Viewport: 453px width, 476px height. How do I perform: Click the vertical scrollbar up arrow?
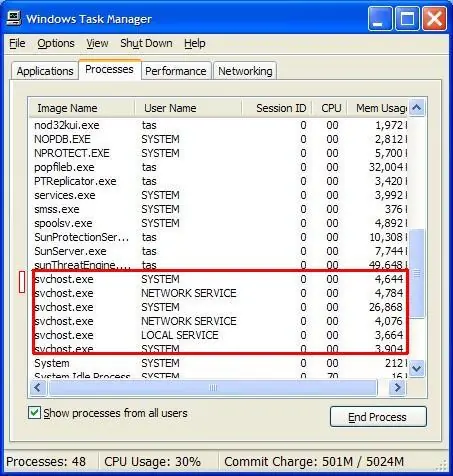(x=417, y=108)
